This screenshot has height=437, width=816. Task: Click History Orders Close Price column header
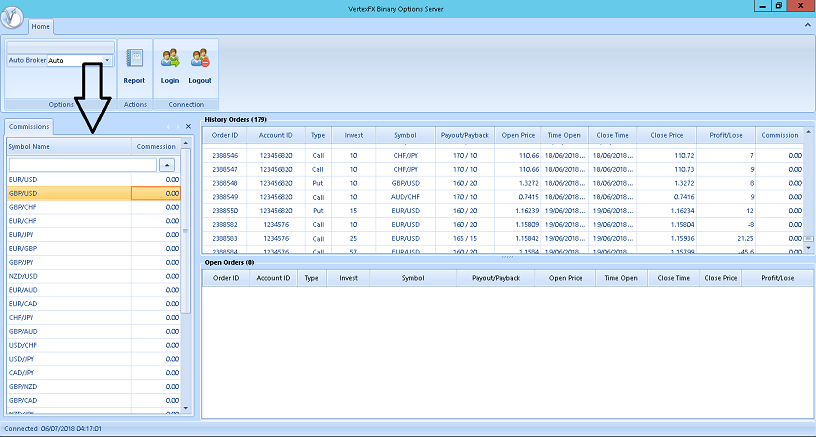pyautogui.click(x=667, y=135)
